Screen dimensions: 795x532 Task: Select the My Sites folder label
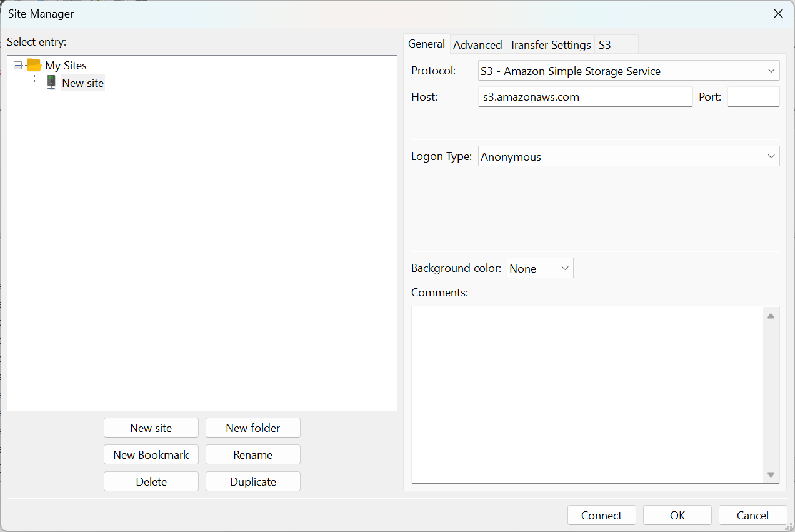pos(66,65)
